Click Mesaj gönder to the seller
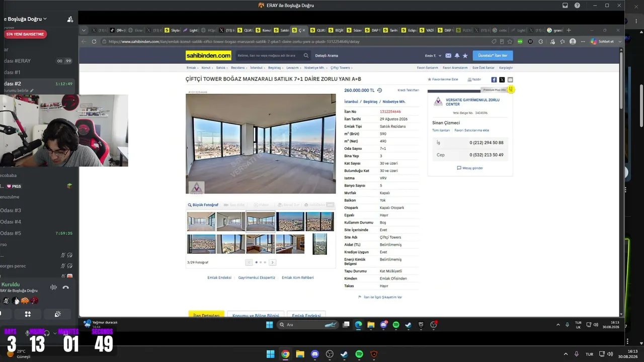644x362 pixels. click(470, 168)
